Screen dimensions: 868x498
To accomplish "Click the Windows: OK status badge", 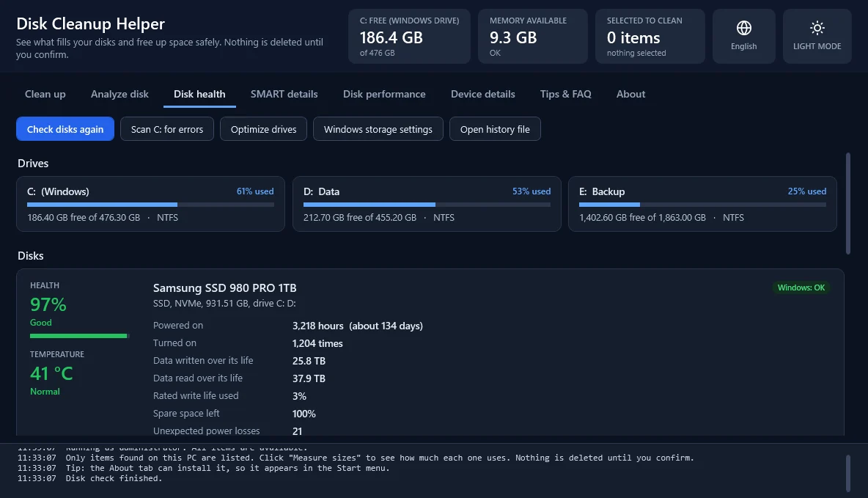I will tap(801, 288).
